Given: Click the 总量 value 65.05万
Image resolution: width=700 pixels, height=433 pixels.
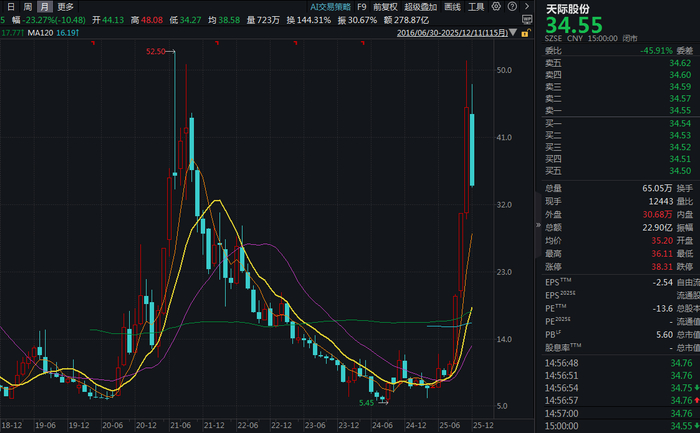Looking at the screenshot, I should pos(657,188).
